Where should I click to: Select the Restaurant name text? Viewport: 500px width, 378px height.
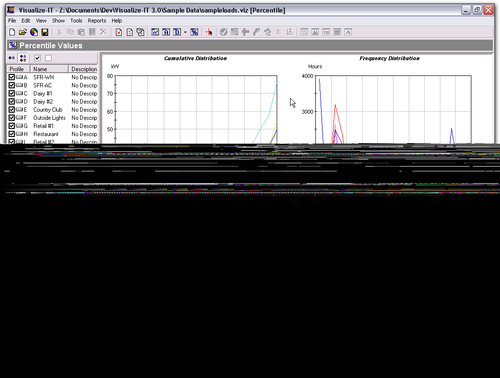point(46,134)
